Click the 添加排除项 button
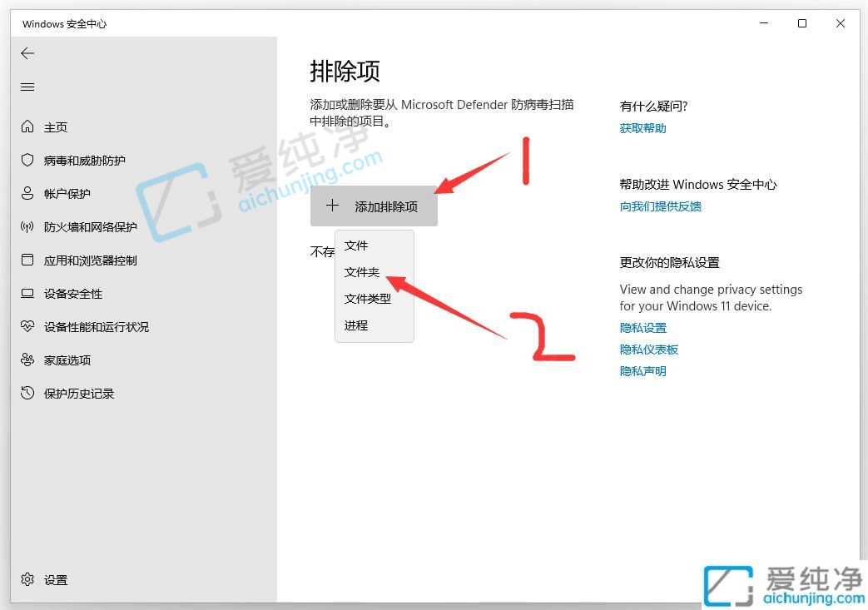The image size is (868, 610). 374,206
